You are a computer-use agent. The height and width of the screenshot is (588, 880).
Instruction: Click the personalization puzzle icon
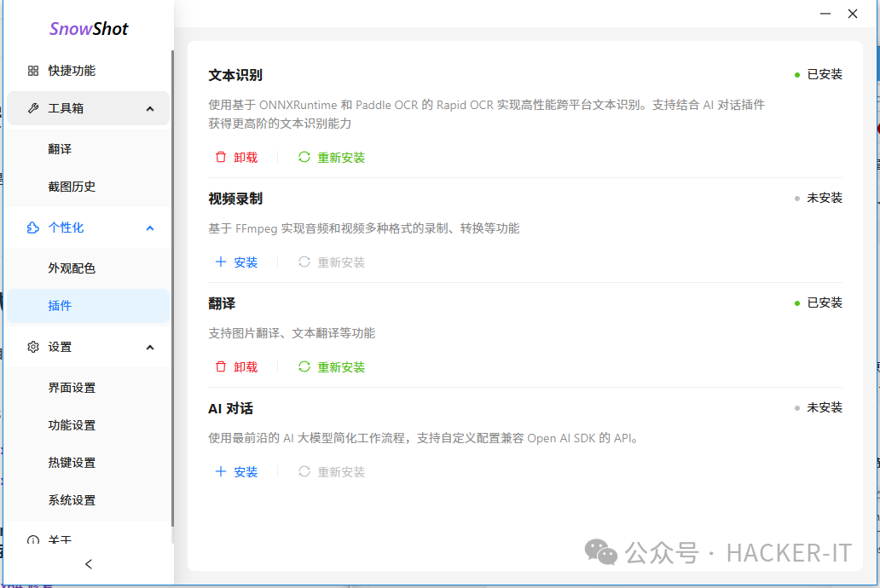(x=33, y=228)
